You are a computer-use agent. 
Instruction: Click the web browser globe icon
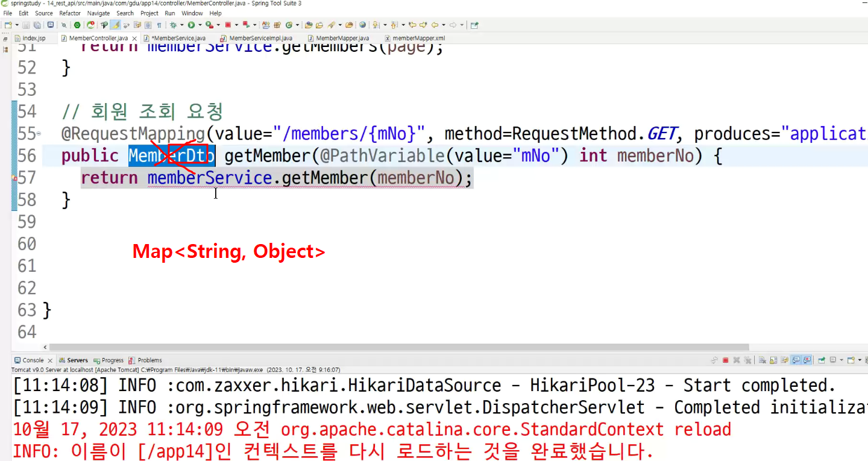coord(362,25)
